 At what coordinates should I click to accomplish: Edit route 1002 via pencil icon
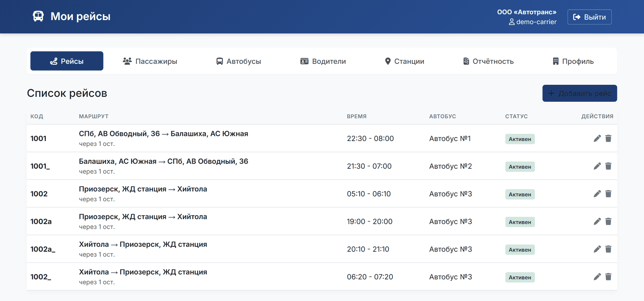(x=597, y=194)
